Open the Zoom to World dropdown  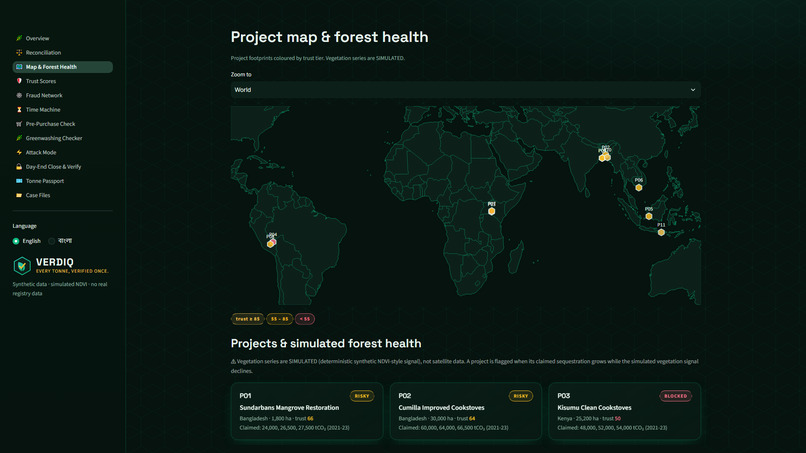(x=465, y=90)
